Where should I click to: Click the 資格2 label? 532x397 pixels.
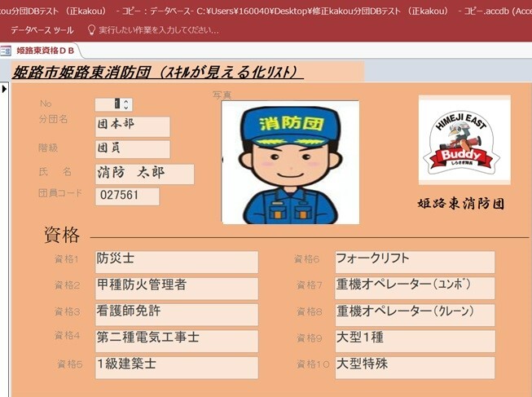point(68,285)
